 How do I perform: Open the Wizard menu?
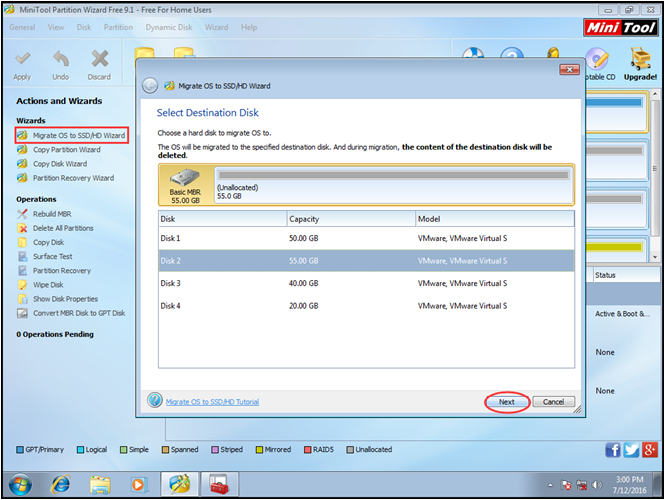tap(216, 27)
